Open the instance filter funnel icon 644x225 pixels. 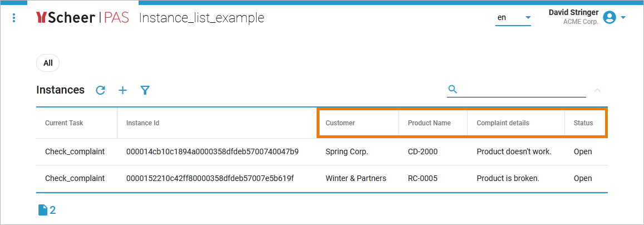click(x=145, y=90)
